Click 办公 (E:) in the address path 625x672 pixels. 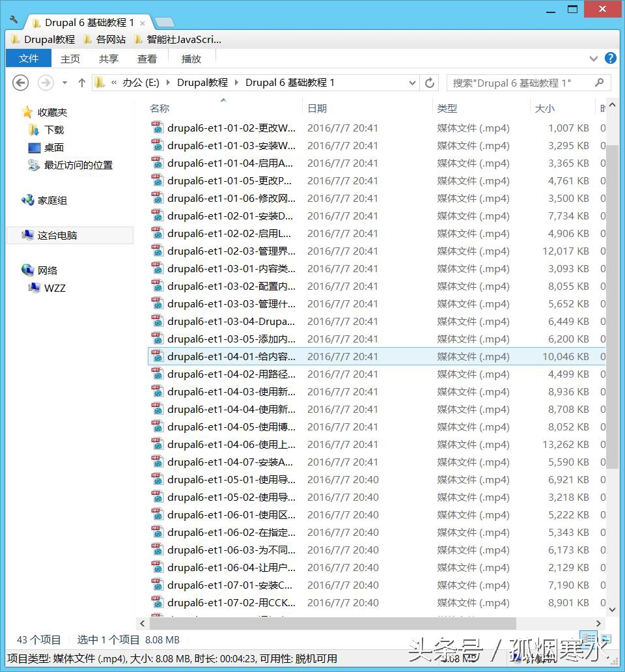pos(141,83)
